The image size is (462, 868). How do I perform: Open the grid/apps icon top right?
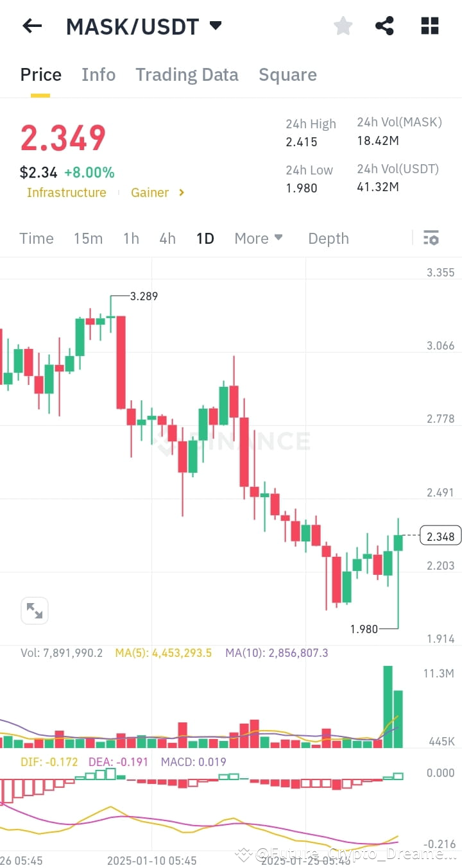(x=429, y=26)
